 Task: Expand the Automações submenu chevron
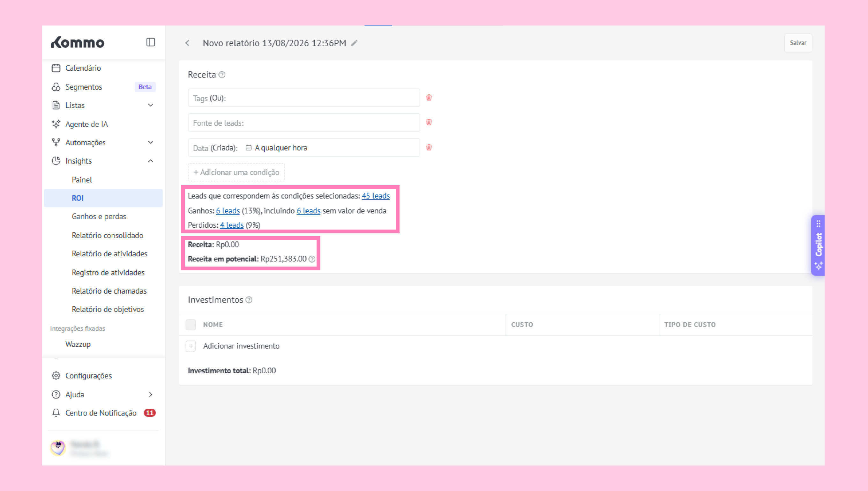(x=151, y=142)
